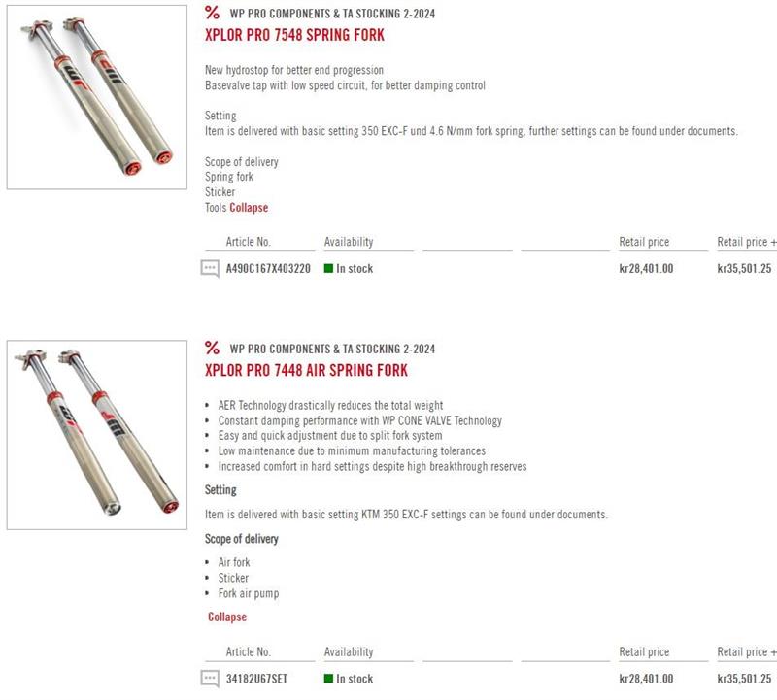Select article number A490C167X403220

click(268, 269)
